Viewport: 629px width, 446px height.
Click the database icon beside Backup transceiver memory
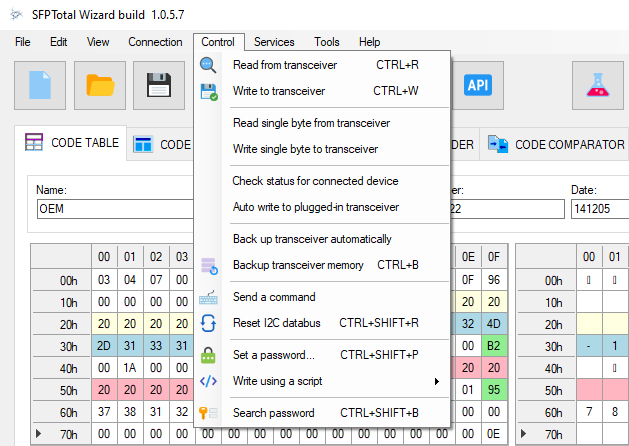[209, 266]
